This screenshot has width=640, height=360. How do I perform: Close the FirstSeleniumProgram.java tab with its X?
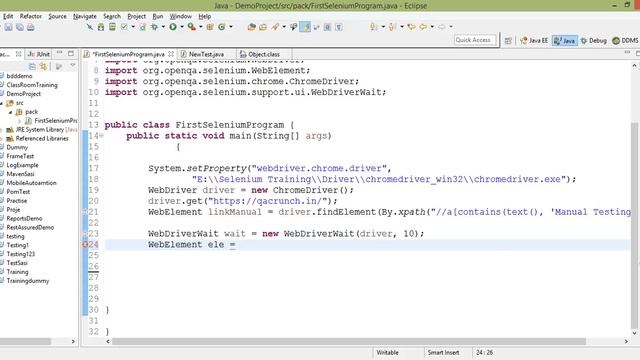[x=171, y=54]
